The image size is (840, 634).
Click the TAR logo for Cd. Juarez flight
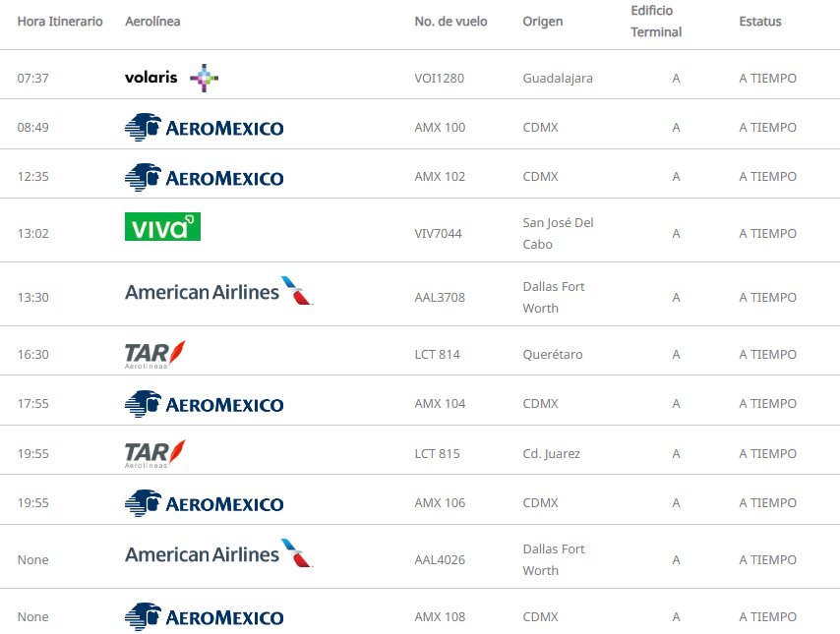click(154, 453)
